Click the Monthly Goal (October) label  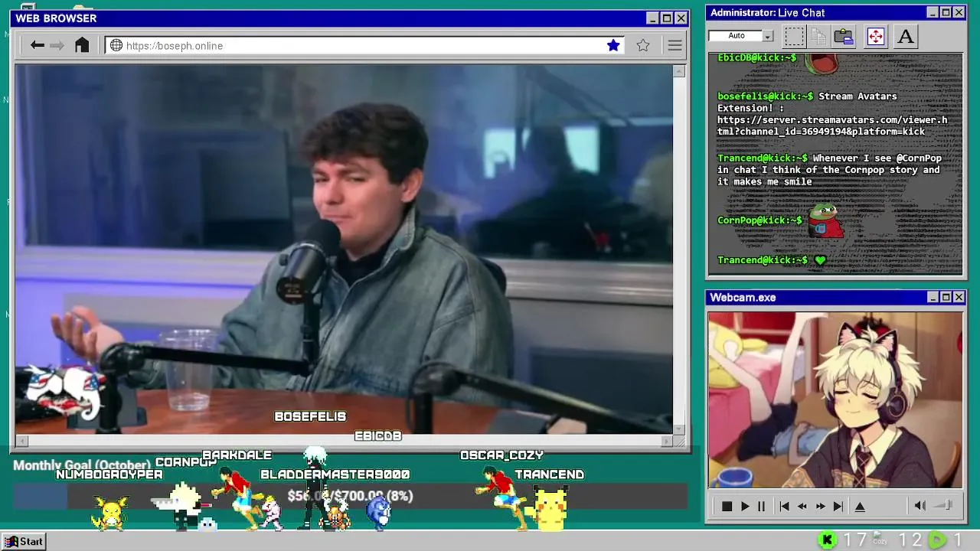(82, 465)
